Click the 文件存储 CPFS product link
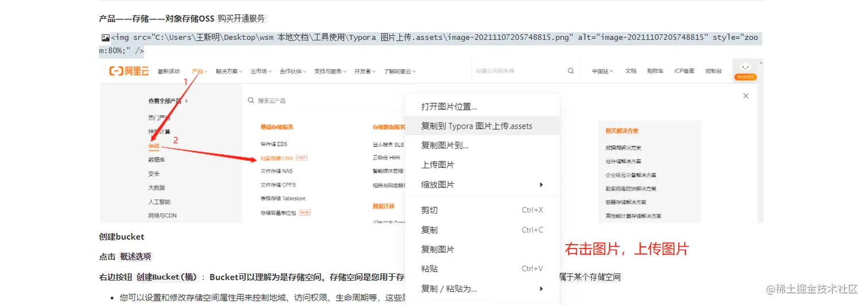The height and width of the screenshot is (305, 868). click(x=278, y=185)
